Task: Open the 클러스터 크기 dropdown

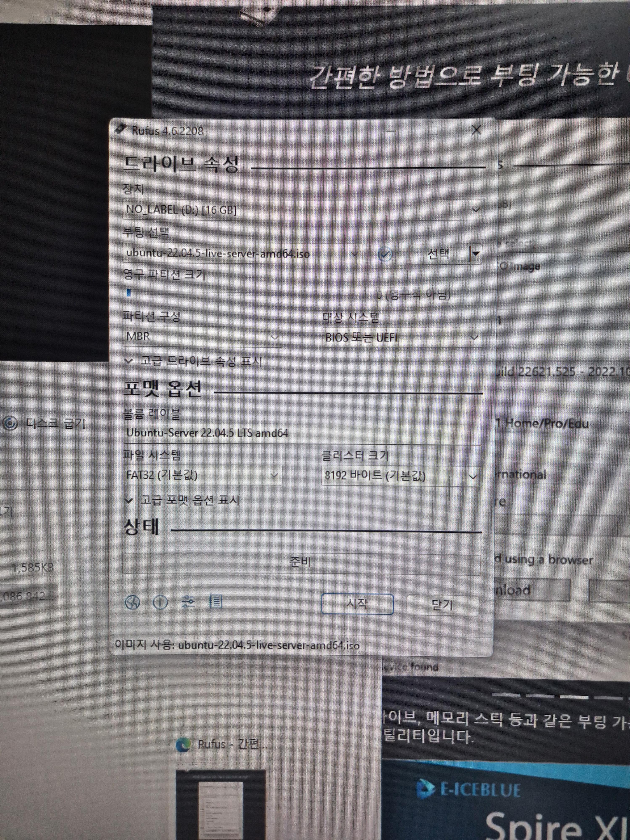Action: click(401, 476)
